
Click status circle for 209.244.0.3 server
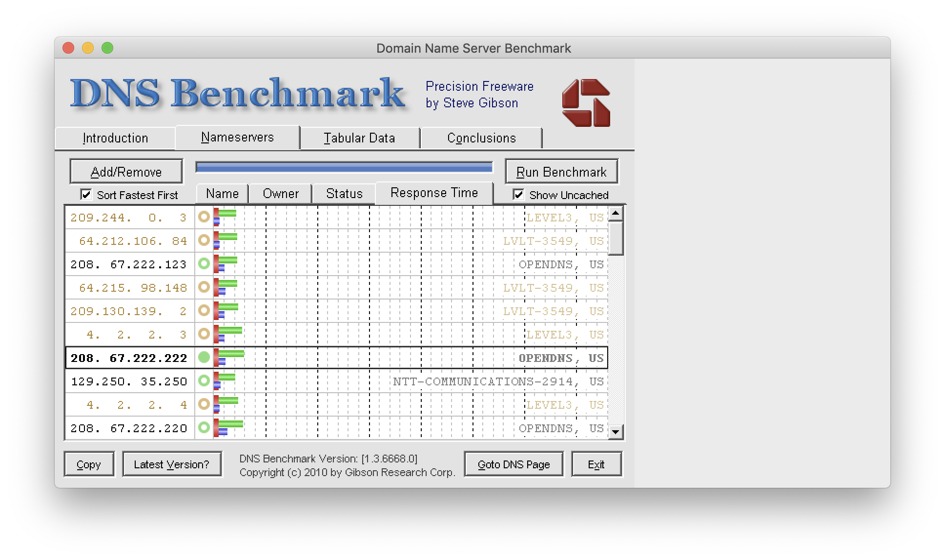[204, 217]
